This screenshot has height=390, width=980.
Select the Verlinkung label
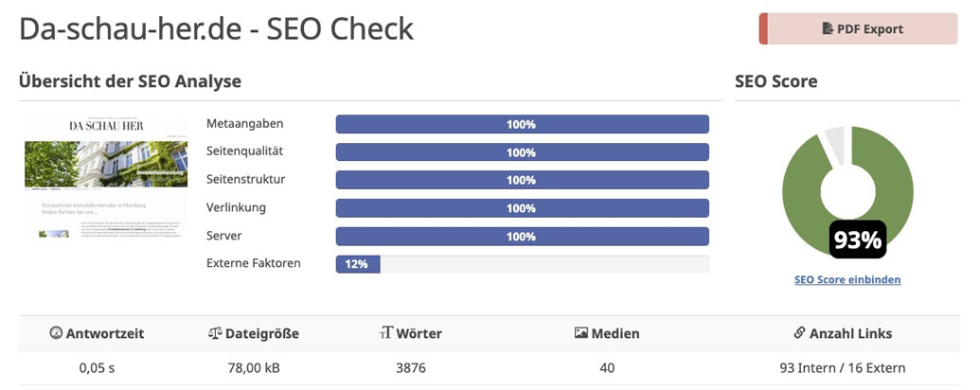coord(236,207)
